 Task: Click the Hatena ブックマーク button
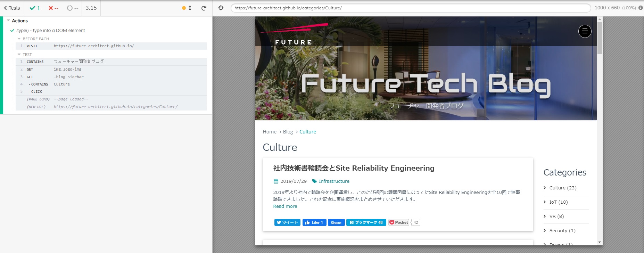tap(366, 222)
